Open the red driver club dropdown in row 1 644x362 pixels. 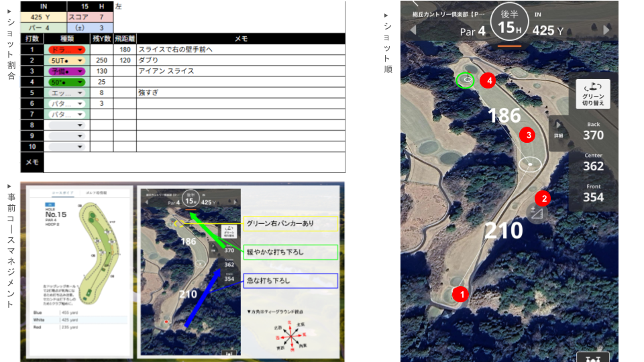(65, 50)
